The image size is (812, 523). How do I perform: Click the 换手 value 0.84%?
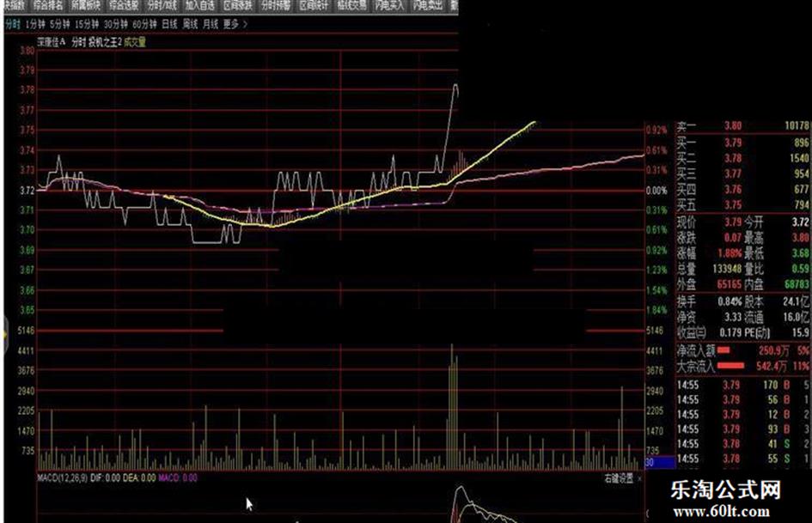tap(730, 301)
